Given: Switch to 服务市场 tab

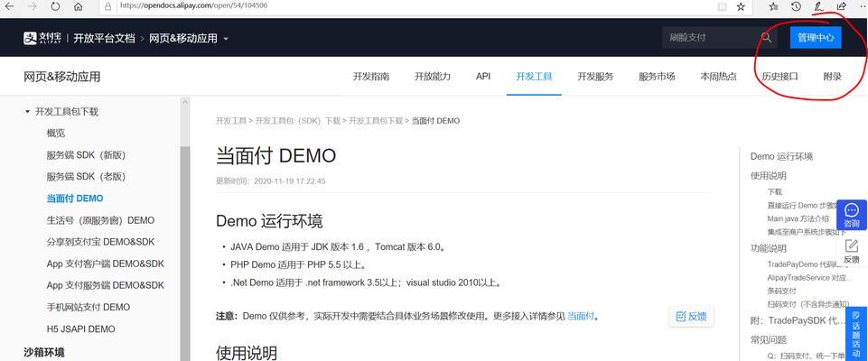Looking at the screenshot, I should click(x=657, y=77).
